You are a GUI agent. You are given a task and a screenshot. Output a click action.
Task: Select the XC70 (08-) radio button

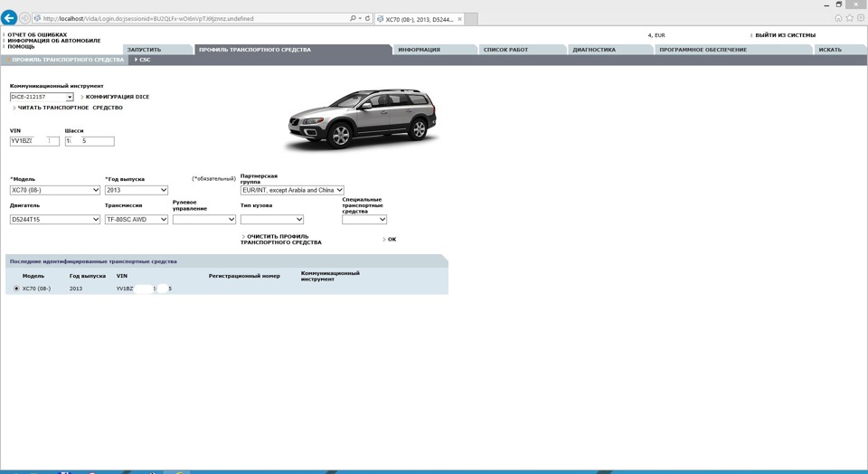click(16, 289)
